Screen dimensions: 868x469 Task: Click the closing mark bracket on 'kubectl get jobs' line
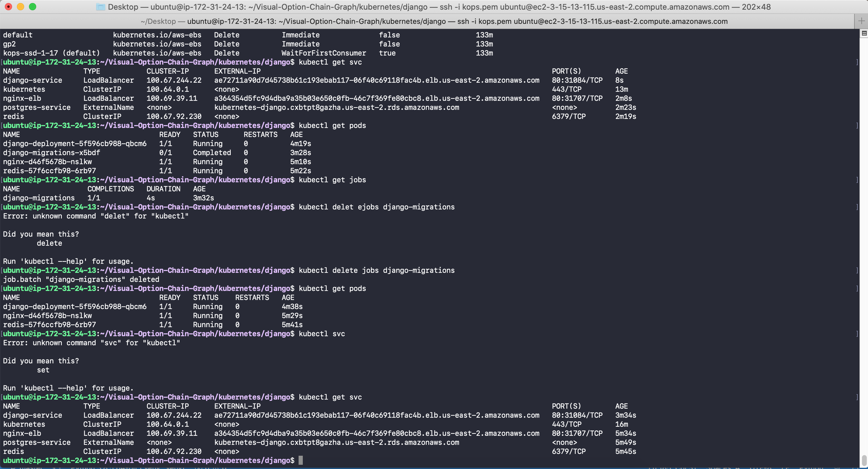[x=857, y=180]
